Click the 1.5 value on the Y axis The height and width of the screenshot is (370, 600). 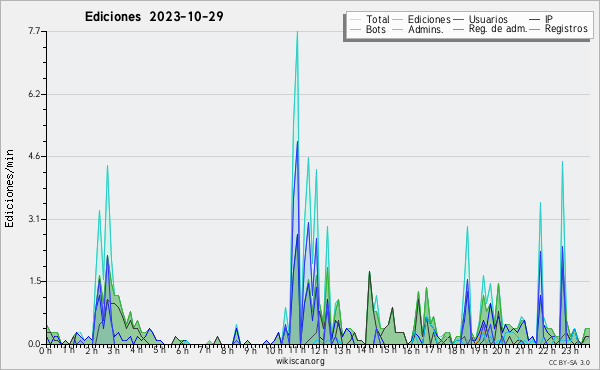[34, 281]
